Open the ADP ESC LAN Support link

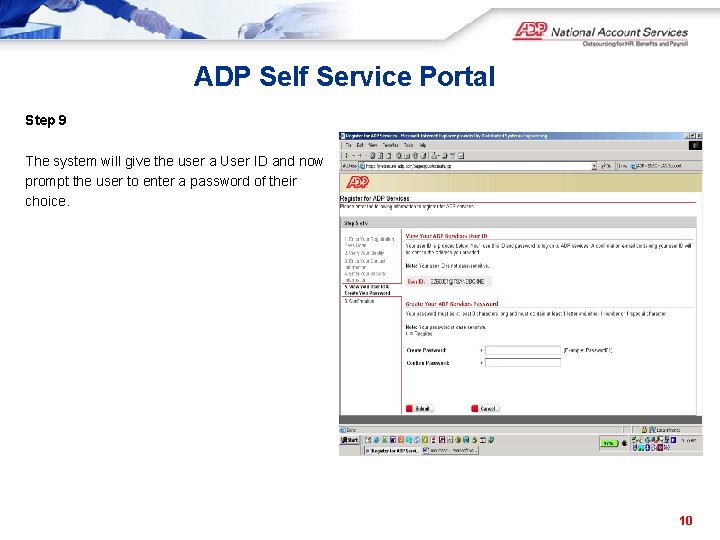[656, 166]
